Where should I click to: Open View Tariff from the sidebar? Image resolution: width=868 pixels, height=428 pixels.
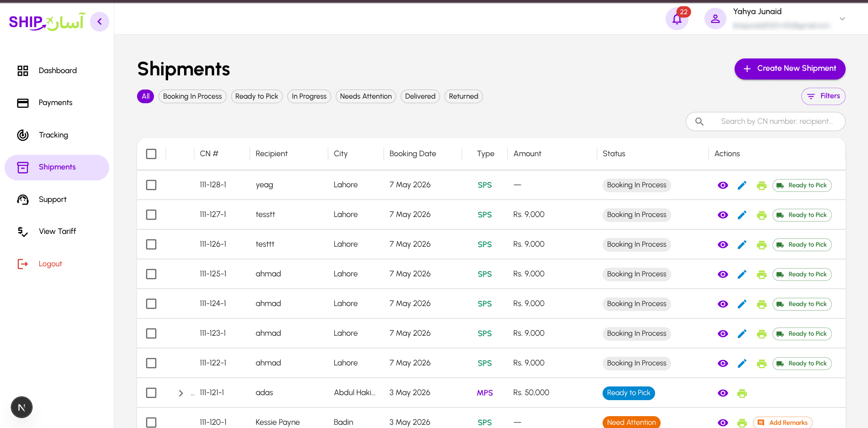tap(57, 232)
